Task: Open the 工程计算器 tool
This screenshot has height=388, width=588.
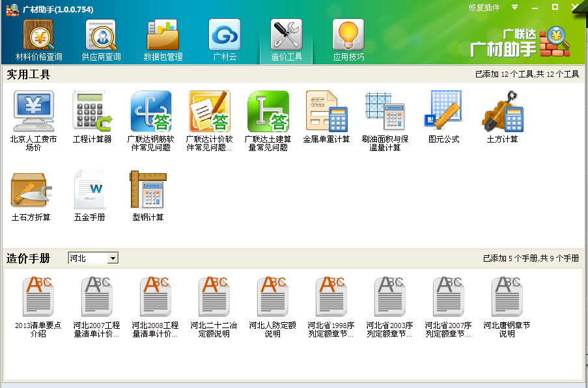Action: coord(92,117)
